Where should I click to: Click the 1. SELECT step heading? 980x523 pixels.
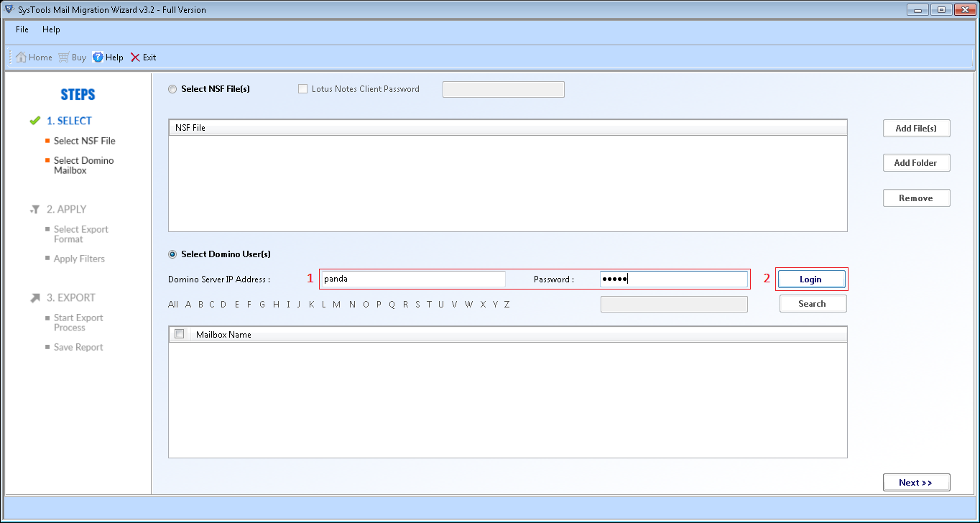pyautogui.click(x=69, y=121)
